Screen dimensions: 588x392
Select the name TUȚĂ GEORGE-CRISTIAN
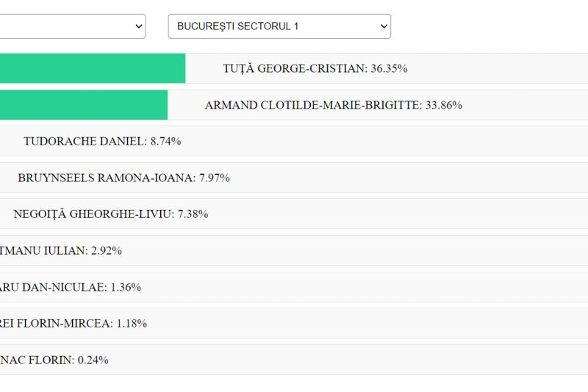(294, 68)
